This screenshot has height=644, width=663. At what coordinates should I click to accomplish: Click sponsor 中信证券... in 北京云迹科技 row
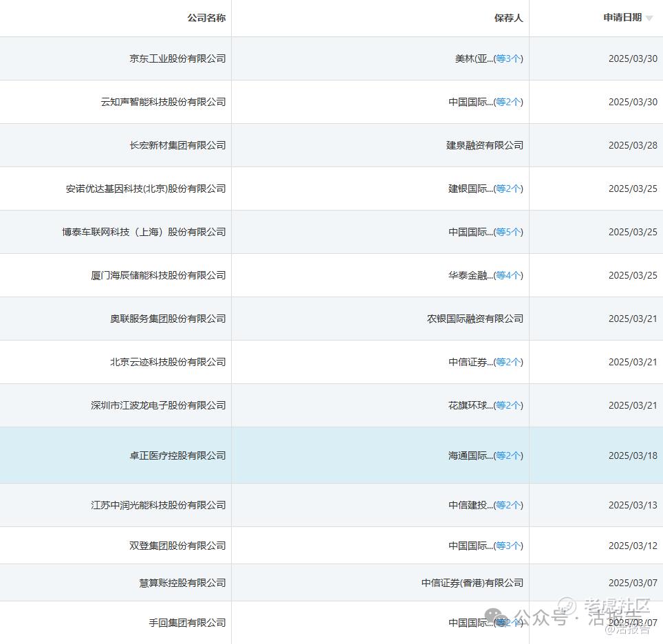[x=470, y=362]
